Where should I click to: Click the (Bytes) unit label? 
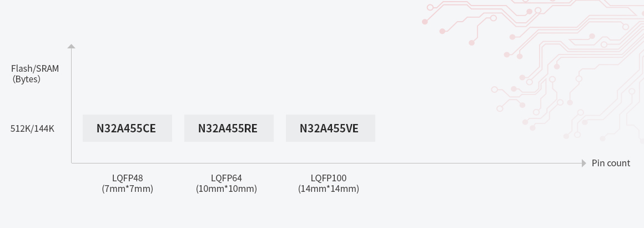(27, 79)
